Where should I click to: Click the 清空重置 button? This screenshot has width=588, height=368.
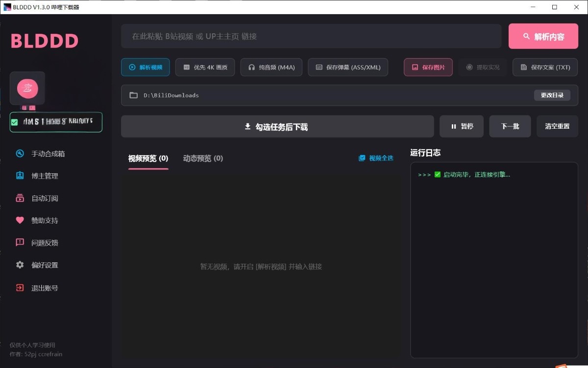click(557, 127)
